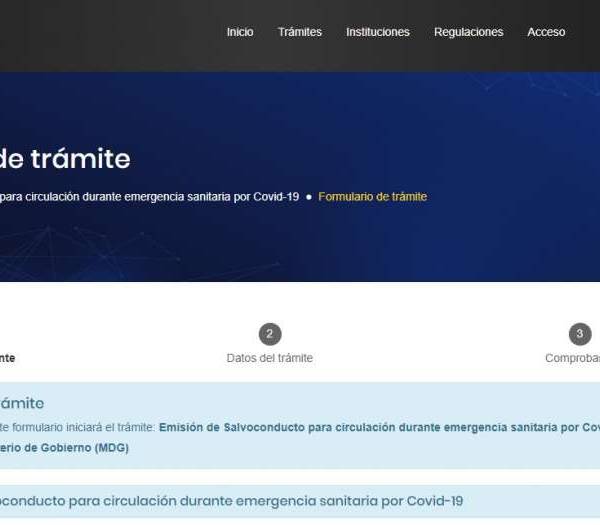
Task: Click the 'Formulario de trámite' breadcrumb
Action: point(372,197)
